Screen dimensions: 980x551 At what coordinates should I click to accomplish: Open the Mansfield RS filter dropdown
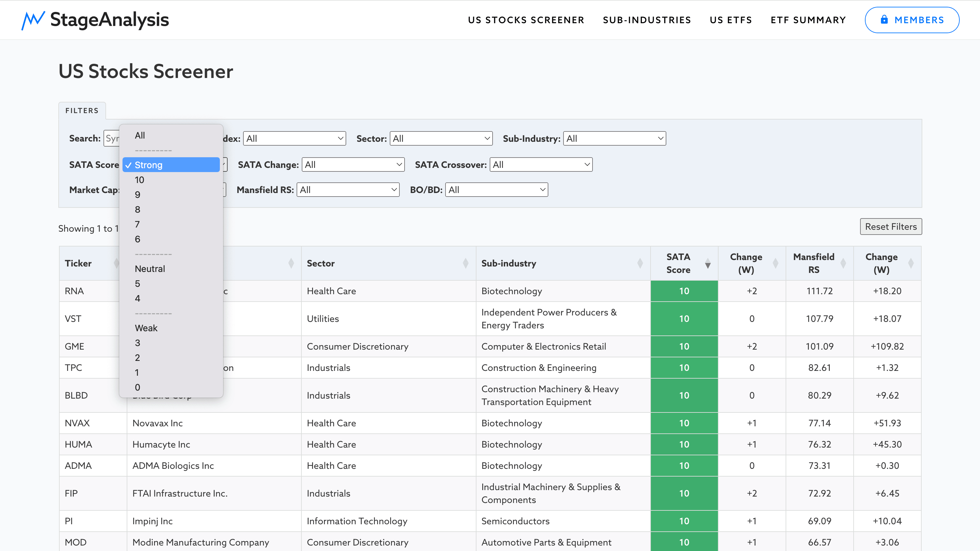click(x=348, y=190)
